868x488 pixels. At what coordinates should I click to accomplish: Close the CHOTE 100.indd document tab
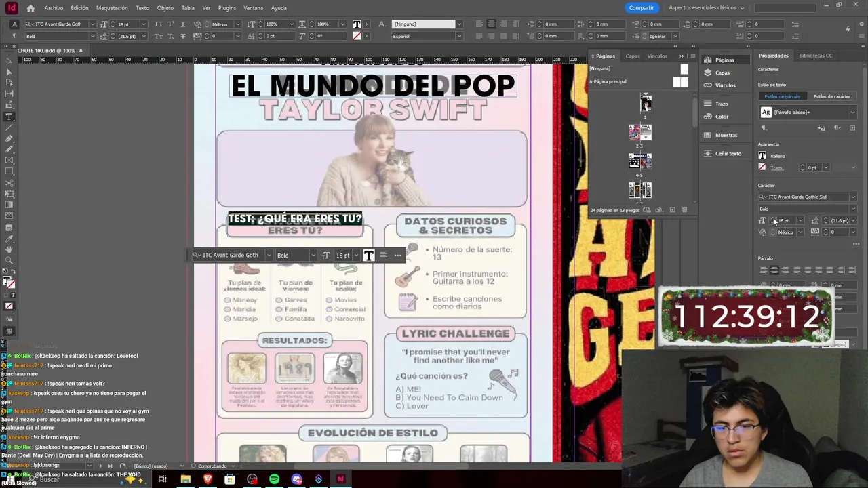(x=81, y=50)
